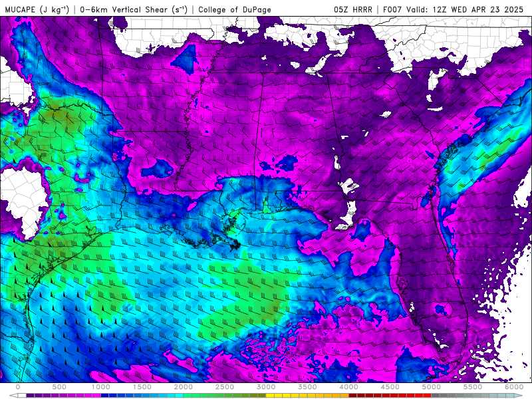The width and height of the screenshot is (532, 399).
Task: Click the 3000 label on the colorbar
Action: (266, 387)
